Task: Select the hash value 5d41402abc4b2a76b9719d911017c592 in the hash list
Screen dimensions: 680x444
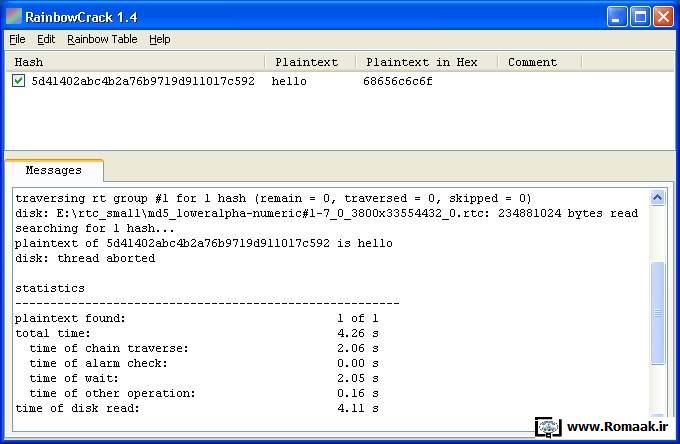Action: pyautogui.click(x=143, y=81)
